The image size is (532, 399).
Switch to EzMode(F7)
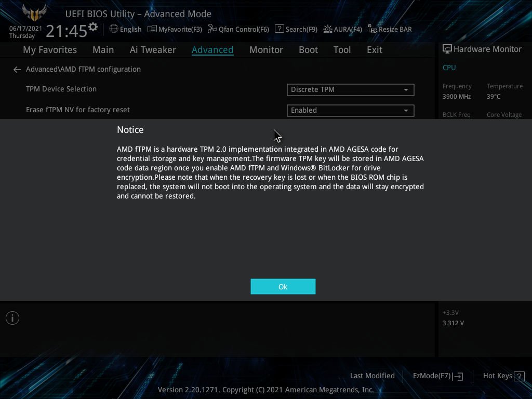[x=432, y=376]
